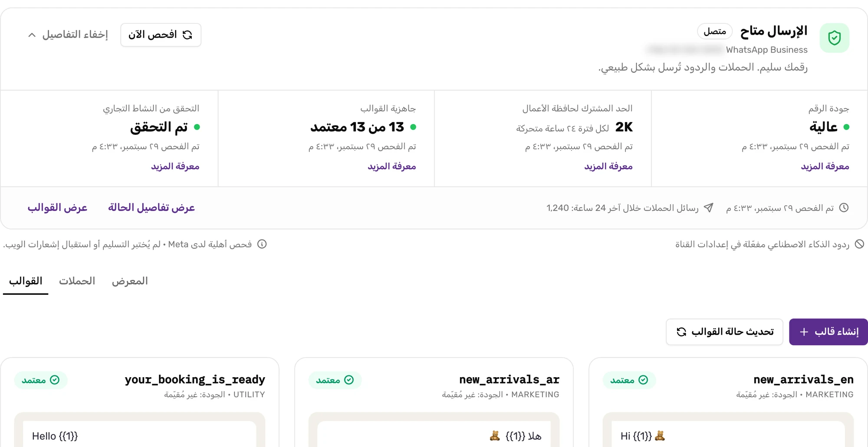Click campaign messages count 1,240 text
This screenshot has height=447, width=868.
point(622,208)
